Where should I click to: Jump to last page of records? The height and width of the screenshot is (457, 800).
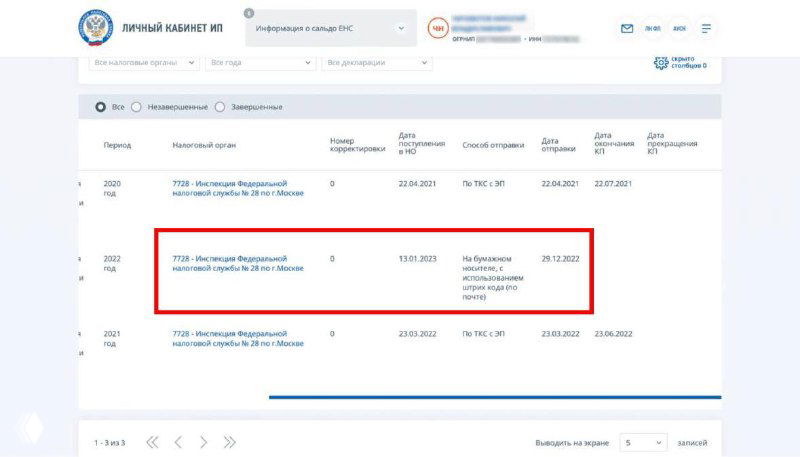(x=230, y=442)
